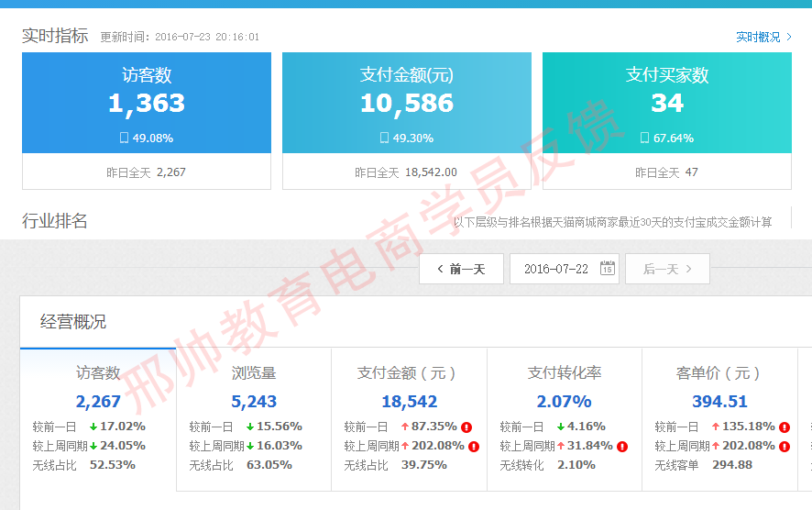Select the 支付转化率 2.07% metric
Viewport: 812px width, 510px height.
click(x=565, y=402)
